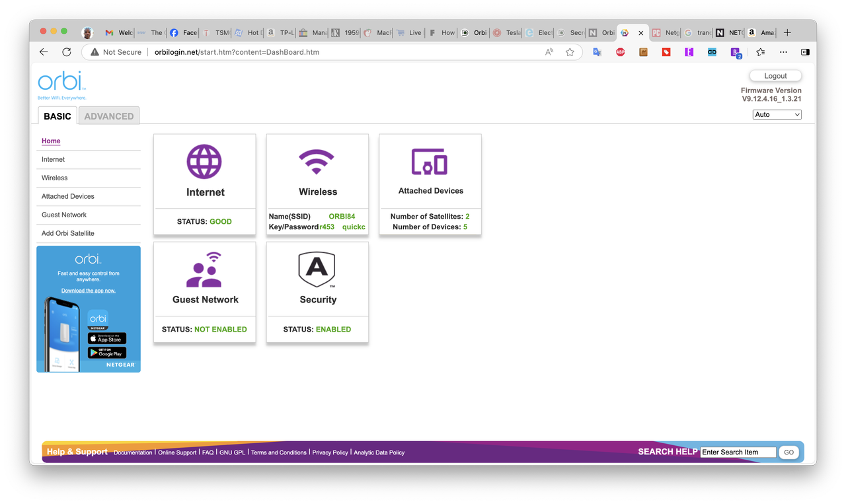Select Add Orbi Satellite in sidebar
Image resolution: width=846 pixels, height=504 pixels.
(x=67, y=233)
